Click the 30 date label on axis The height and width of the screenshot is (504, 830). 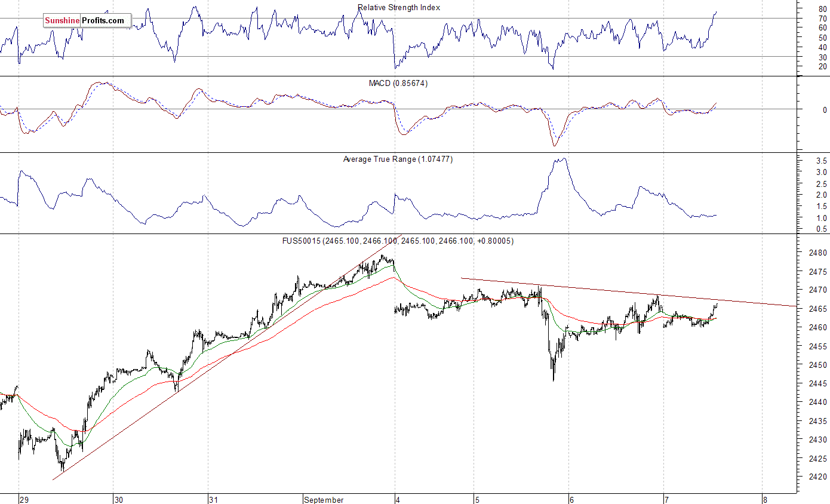coord(118,500)
